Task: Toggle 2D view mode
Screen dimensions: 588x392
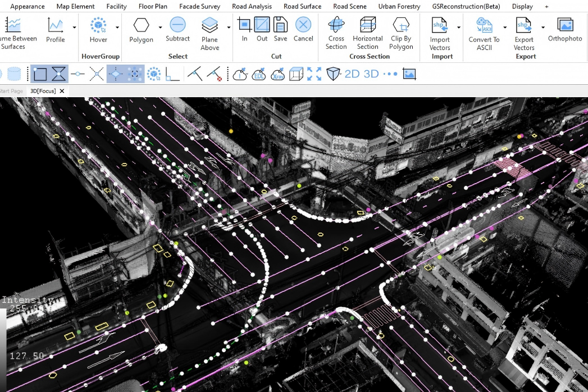Action: point(352,74)
